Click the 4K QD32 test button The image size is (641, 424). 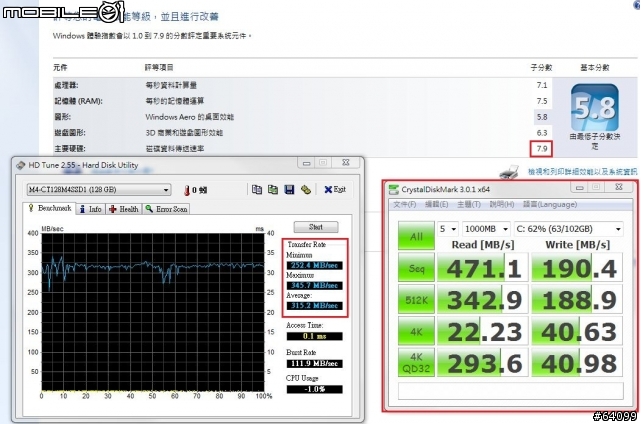[416, 363]
